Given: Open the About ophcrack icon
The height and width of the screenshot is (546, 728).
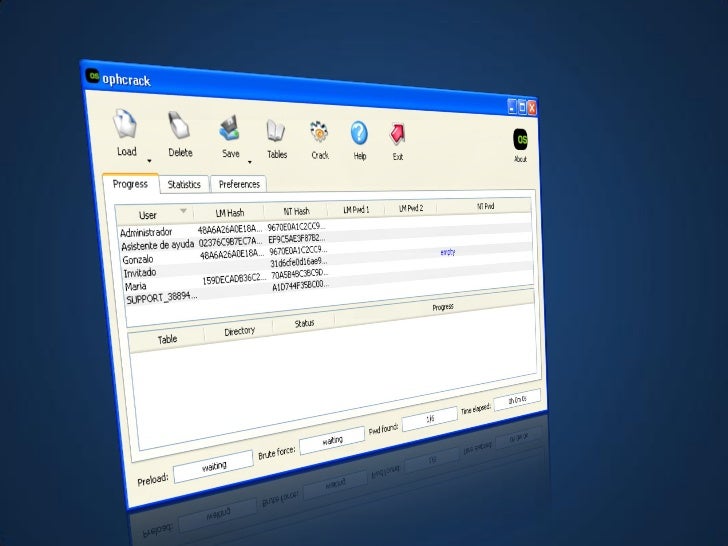Looking at the screenshot, I should pyautogui.click(x=520, y=139).
